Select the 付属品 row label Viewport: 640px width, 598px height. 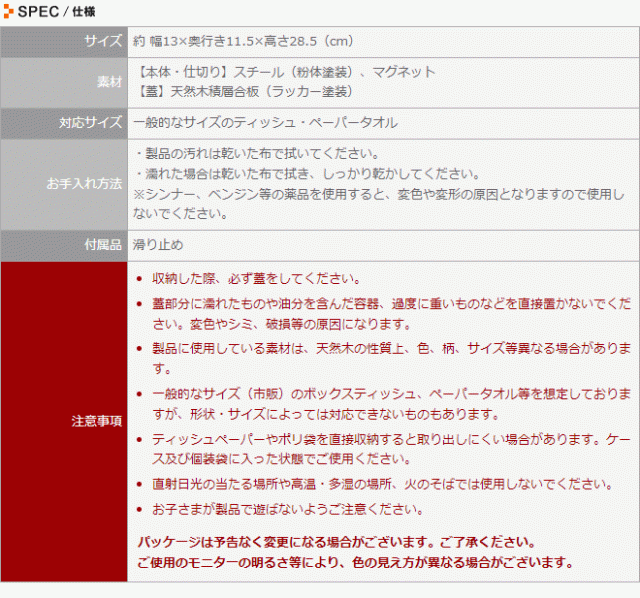pyautogui.click(x=102, y=244)
